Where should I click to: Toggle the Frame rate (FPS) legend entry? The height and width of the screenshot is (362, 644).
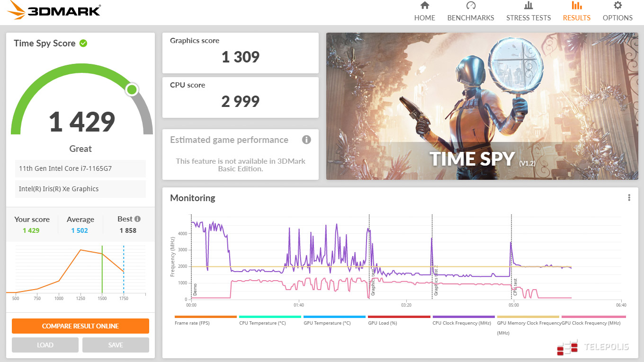point(192,323)
